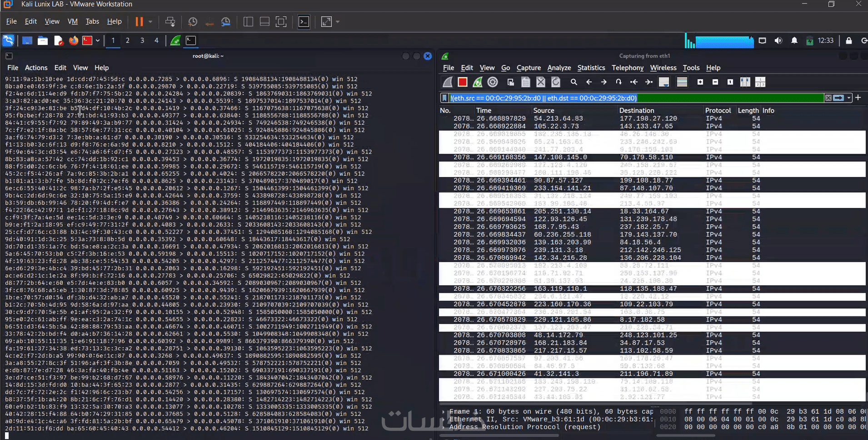This screenshot has height=440, width=868.
Task: Open Wireshark capture options gear
Action: (493, 82)
